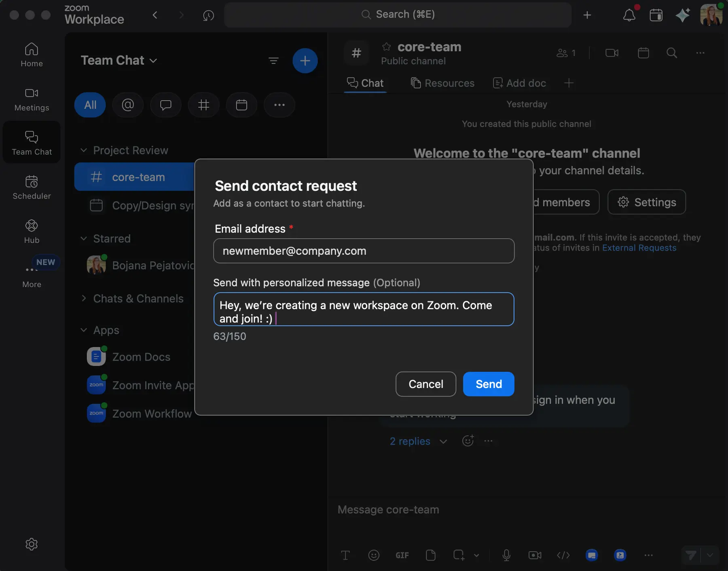Star the core-team channel
This screenshot has width=728, height=571.
pos(386,47)
